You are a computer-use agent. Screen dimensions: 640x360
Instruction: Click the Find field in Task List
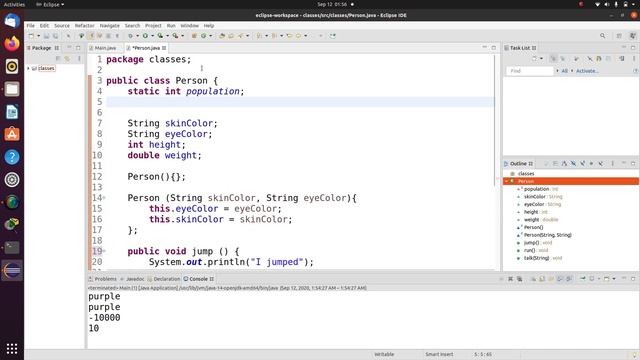[x=530, y=71]
